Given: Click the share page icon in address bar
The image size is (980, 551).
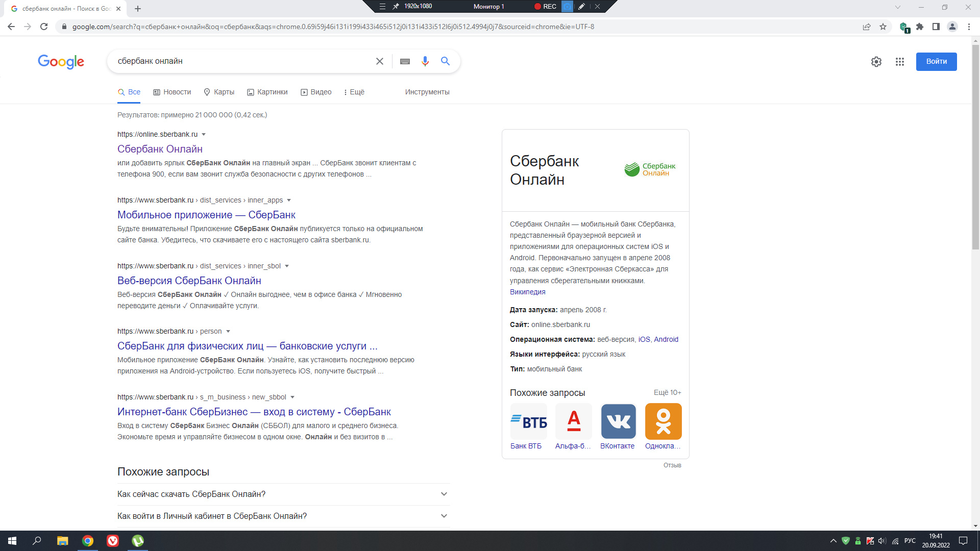Looking at the screenshot, I should point(867,27).
